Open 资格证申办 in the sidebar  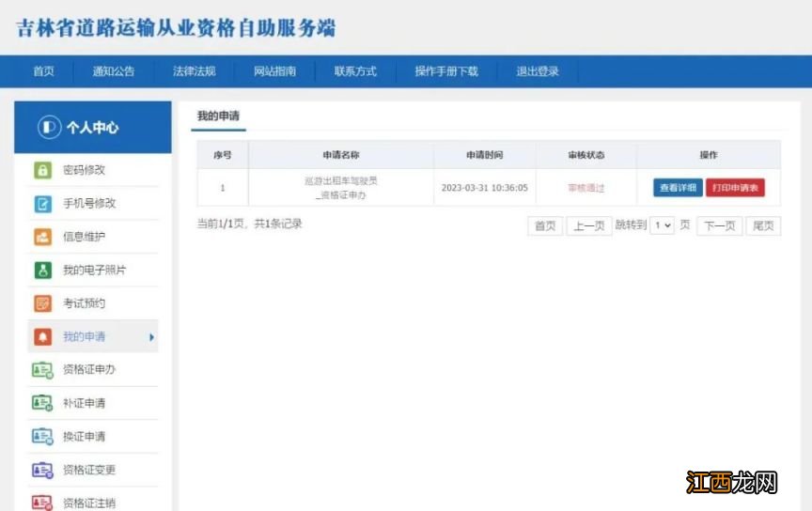point(93,370)
